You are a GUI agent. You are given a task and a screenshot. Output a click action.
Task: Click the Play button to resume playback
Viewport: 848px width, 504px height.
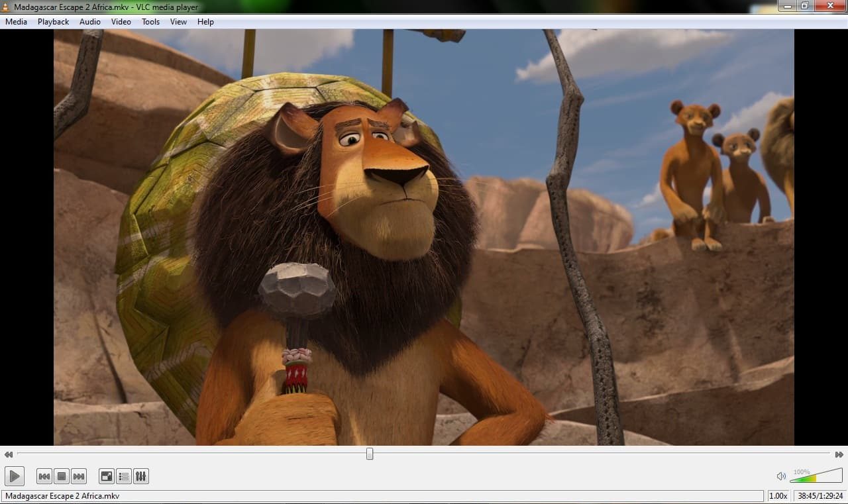coord(14,476)
